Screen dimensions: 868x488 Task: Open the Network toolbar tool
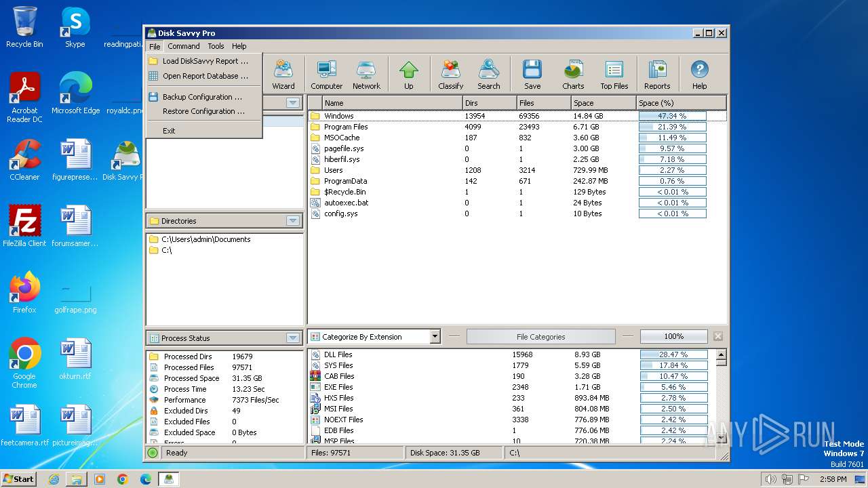(366, 74)
